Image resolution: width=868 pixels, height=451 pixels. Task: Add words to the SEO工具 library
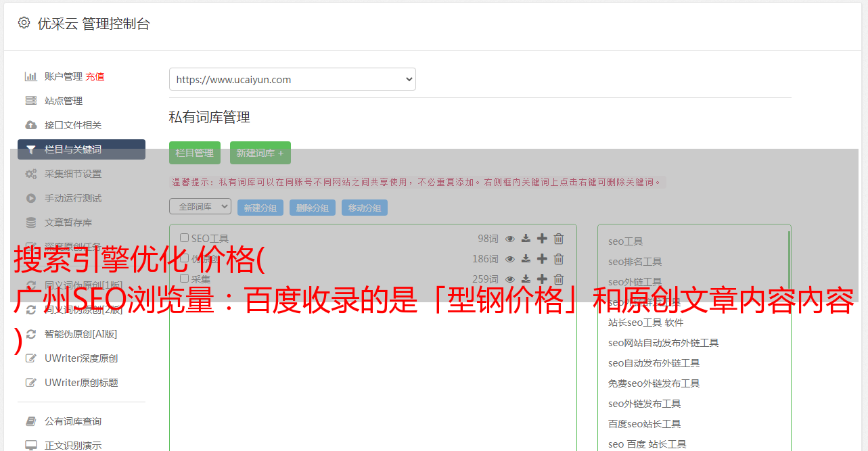(542, 239)
